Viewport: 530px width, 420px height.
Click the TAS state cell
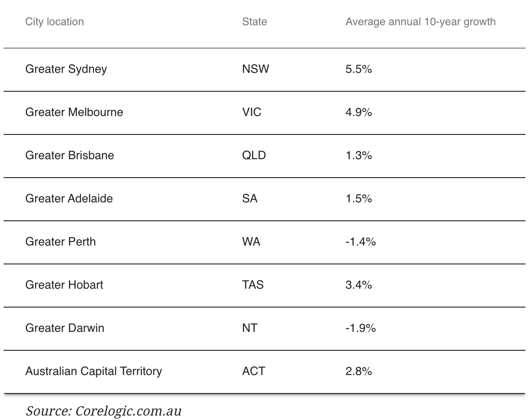[x=253, y=285]
